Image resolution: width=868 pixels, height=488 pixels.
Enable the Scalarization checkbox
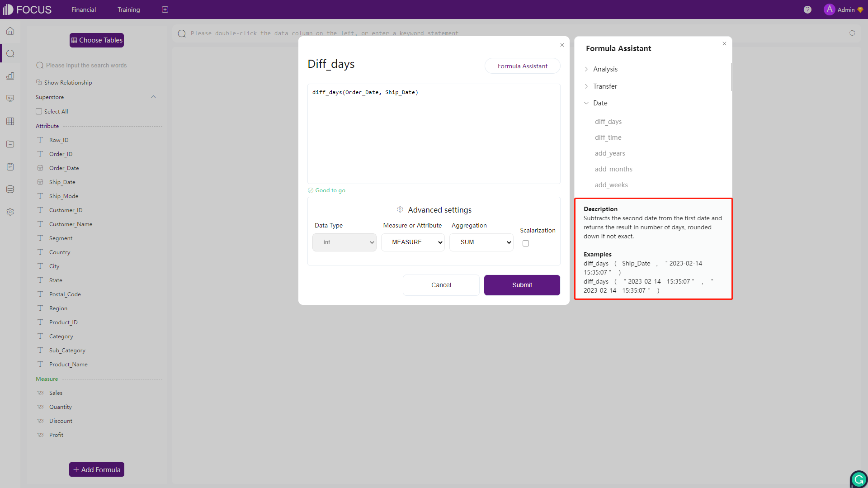[x=526, y=243]
